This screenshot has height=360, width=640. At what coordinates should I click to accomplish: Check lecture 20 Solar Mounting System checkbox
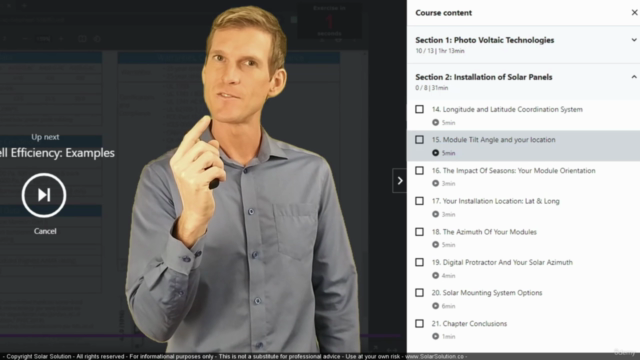click(x=419, y=293)
